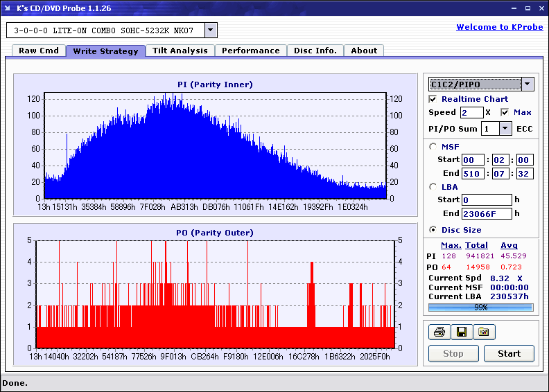
Task: Click the 99% scan progress bar
Action: coord(480,307)
